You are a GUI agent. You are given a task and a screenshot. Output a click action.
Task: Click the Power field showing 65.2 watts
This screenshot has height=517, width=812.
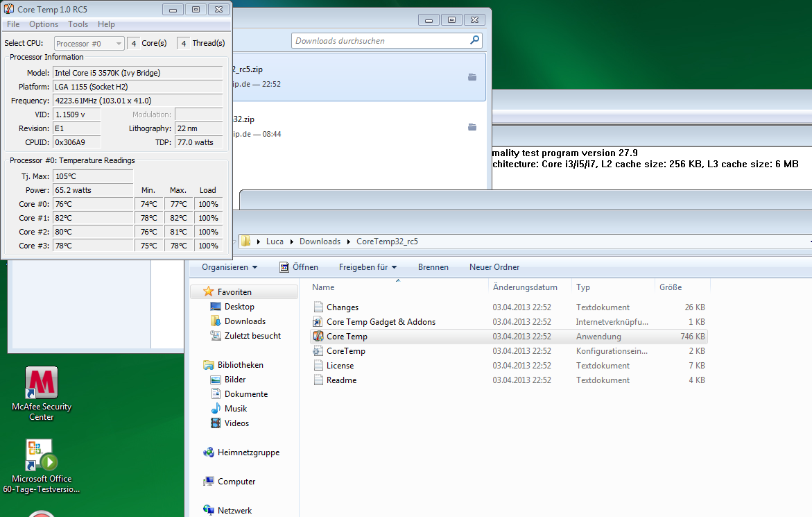tap(93, 190)
